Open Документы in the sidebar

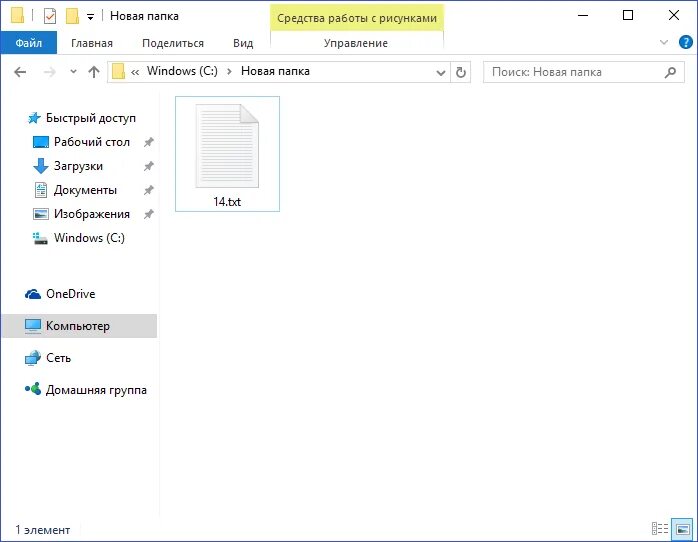point(85,190)
